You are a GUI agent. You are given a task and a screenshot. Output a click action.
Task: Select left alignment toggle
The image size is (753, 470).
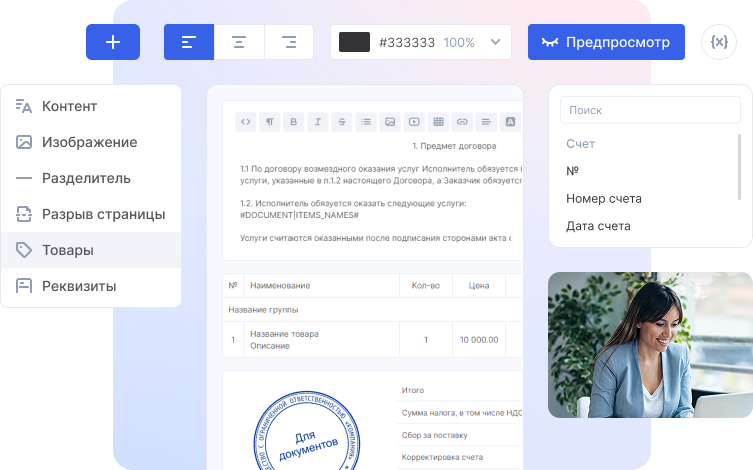(189, 42)
